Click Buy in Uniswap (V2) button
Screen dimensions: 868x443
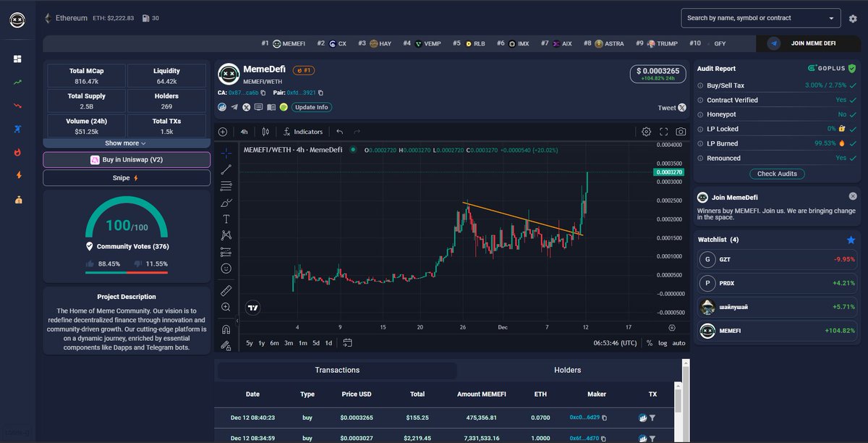tap(127, 160)
